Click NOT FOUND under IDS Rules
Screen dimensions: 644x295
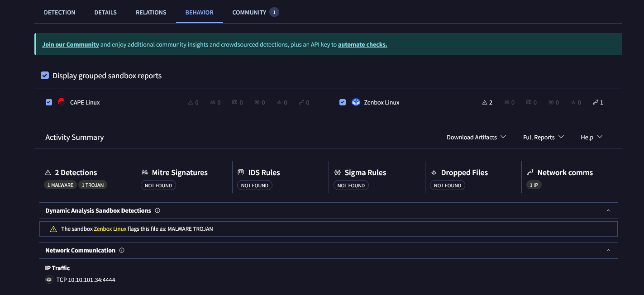click(x=255, y=186)
